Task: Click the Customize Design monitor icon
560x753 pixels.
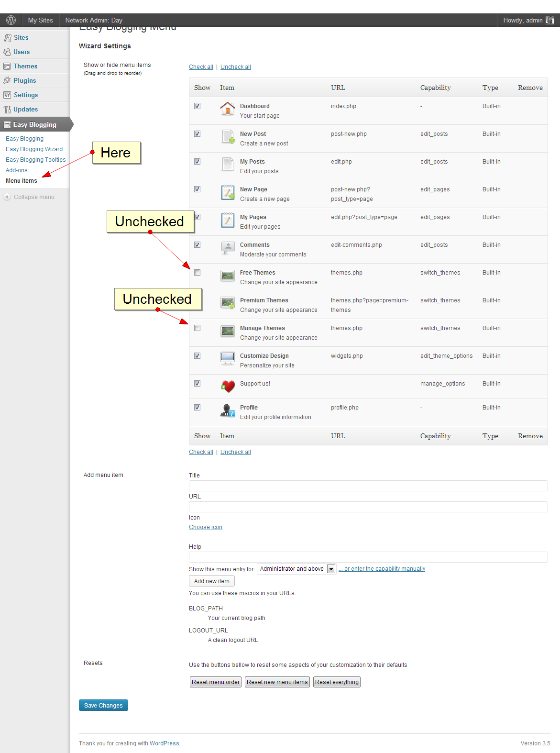Action: tap(228, 358)
